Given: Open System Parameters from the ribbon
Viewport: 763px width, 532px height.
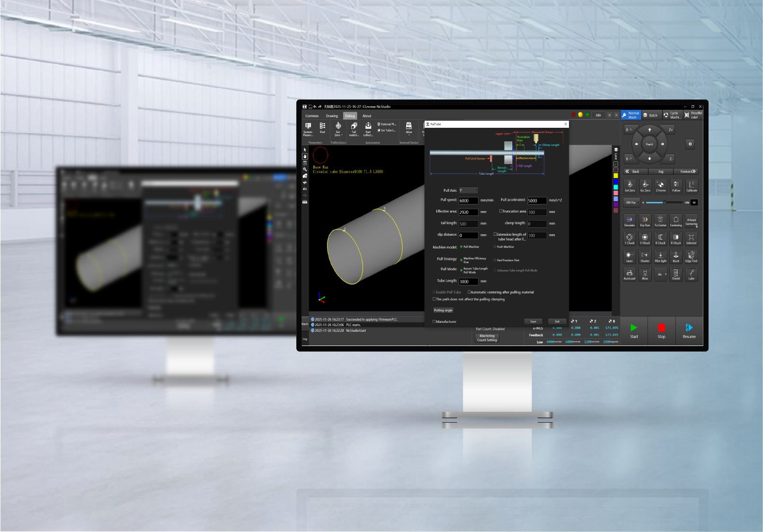Looking at the screenshot, I should click(x=308, y=129).
